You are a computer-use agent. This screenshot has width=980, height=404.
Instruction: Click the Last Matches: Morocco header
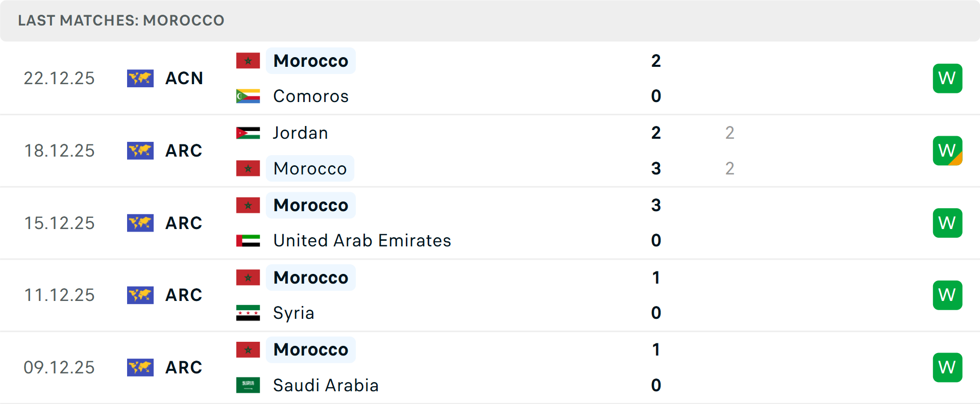(121, 20)
